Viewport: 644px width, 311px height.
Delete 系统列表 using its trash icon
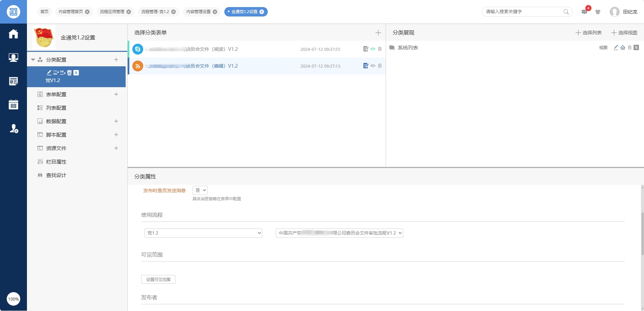630,47
